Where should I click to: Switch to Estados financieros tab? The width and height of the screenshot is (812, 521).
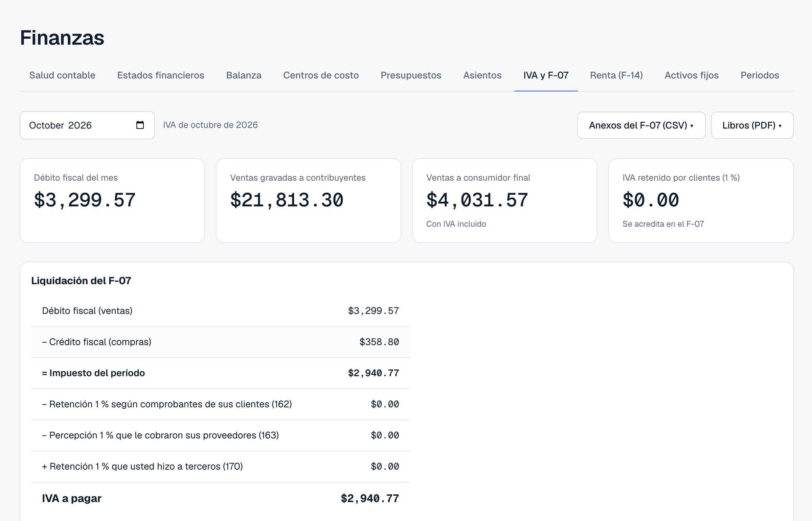(x=161, y=75)
